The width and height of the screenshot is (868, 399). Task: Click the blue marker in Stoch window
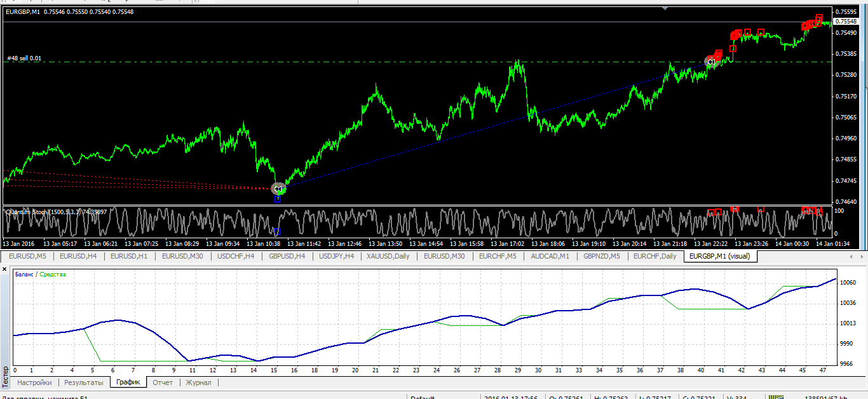click(276, 231)
